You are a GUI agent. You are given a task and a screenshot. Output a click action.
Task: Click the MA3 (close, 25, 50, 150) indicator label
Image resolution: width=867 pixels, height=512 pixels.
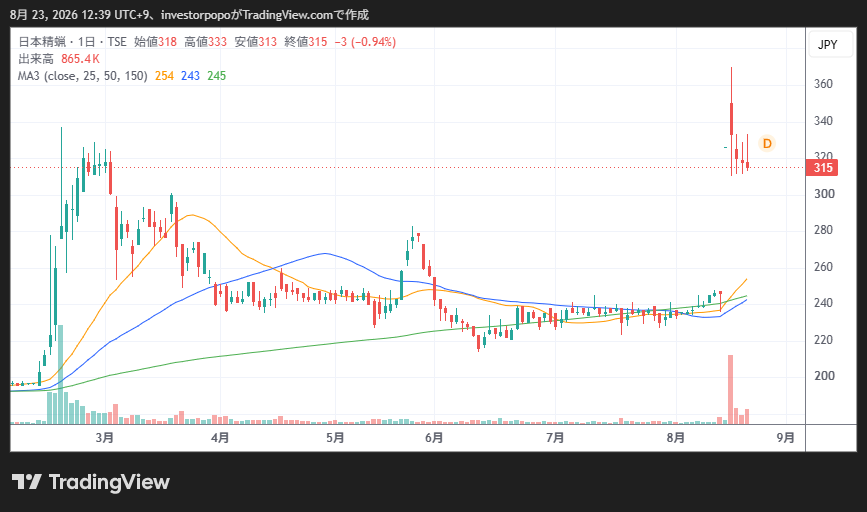click(x=83, y=76)
